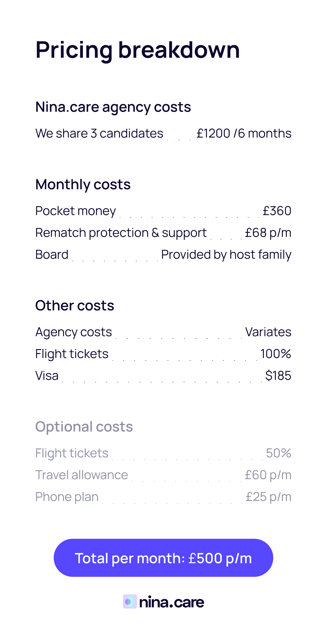Click the Pricing breakdown title

point(138,50)
